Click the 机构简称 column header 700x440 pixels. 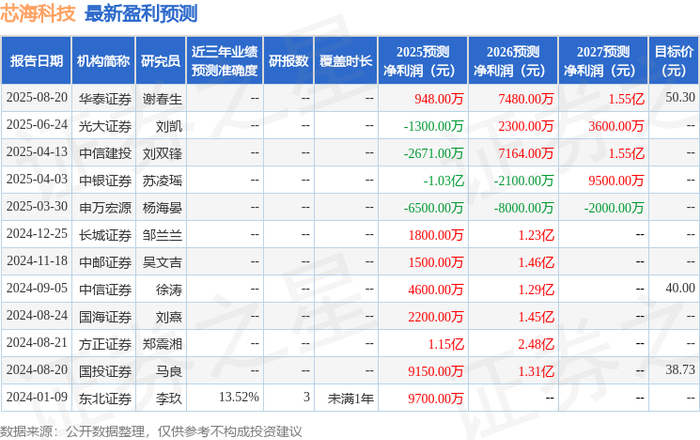[103, 61]
